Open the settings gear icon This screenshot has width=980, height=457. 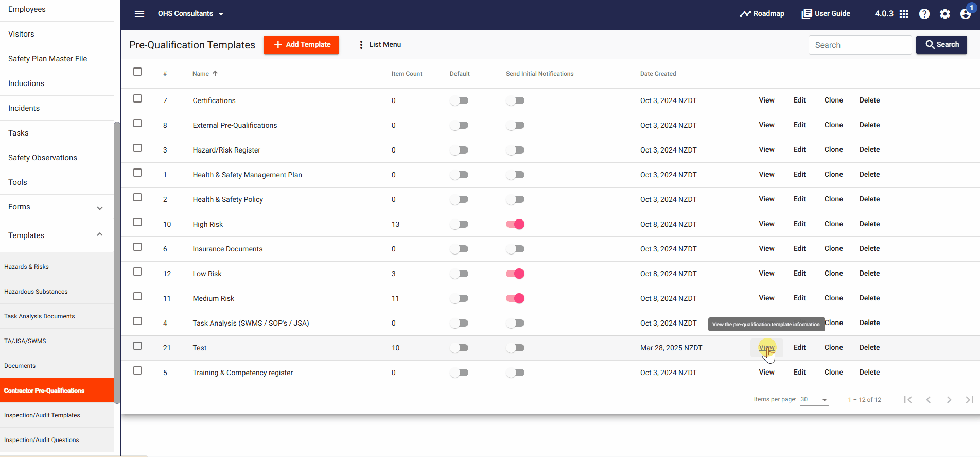[x=945, y=14]
